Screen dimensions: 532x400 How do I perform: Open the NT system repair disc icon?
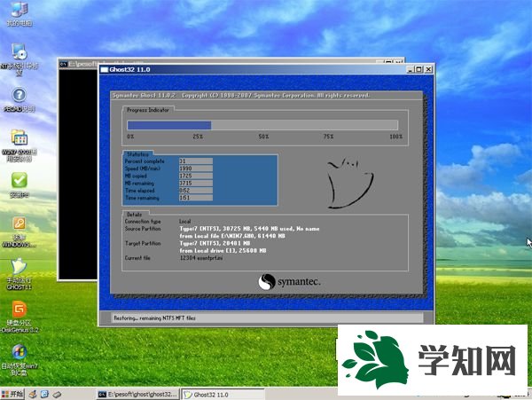(19, 59)
